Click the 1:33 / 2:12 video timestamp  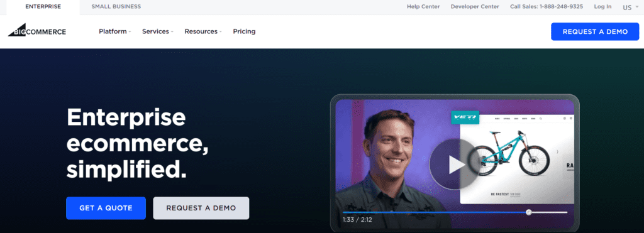point(357,220)
